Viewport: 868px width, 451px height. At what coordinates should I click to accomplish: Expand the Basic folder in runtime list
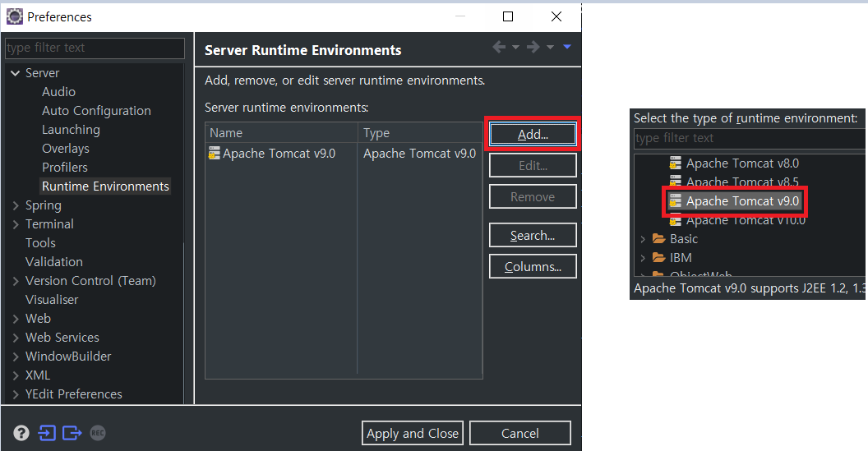point(643,239)
